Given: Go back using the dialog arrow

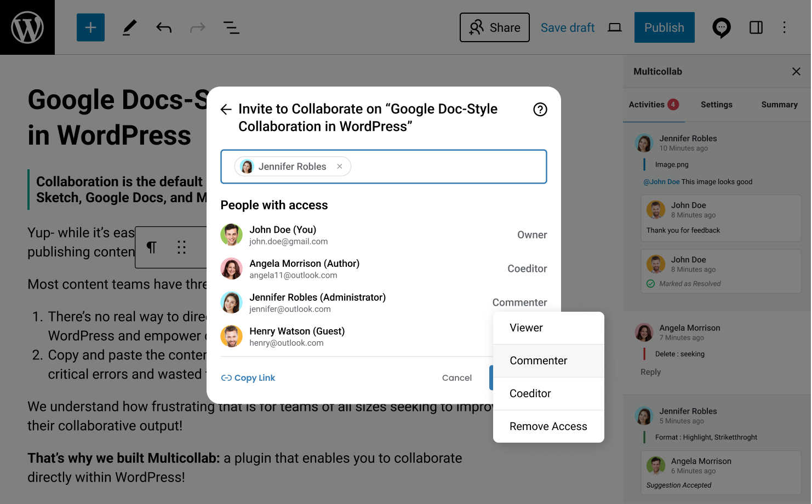Looking at the screenshot, I should (226, 110).
